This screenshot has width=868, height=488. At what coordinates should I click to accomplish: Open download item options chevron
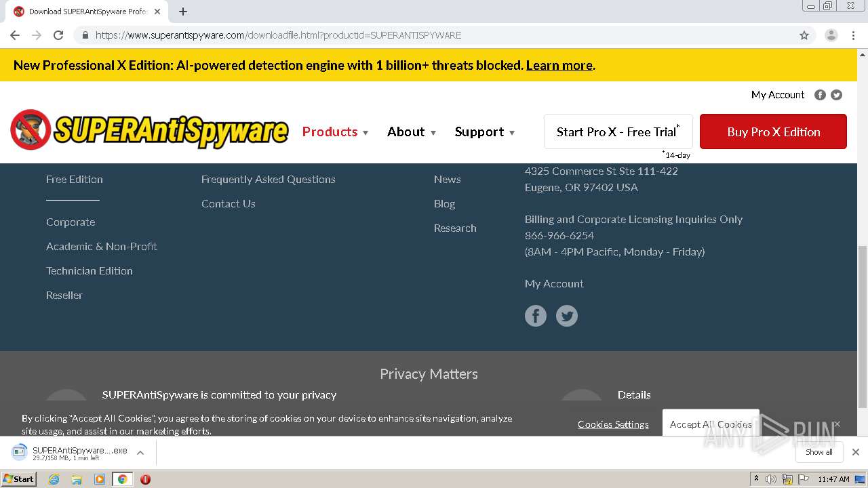point(140,453)
